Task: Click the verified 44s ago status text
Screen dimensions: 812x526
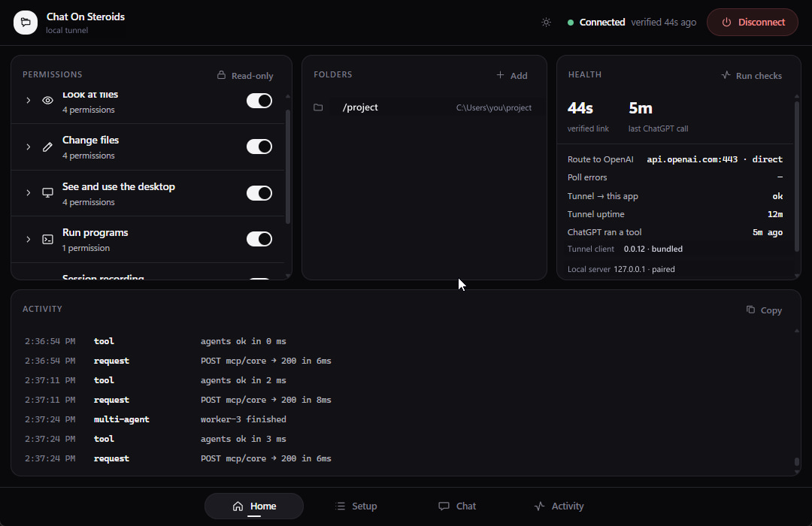Action: [663, 23]
